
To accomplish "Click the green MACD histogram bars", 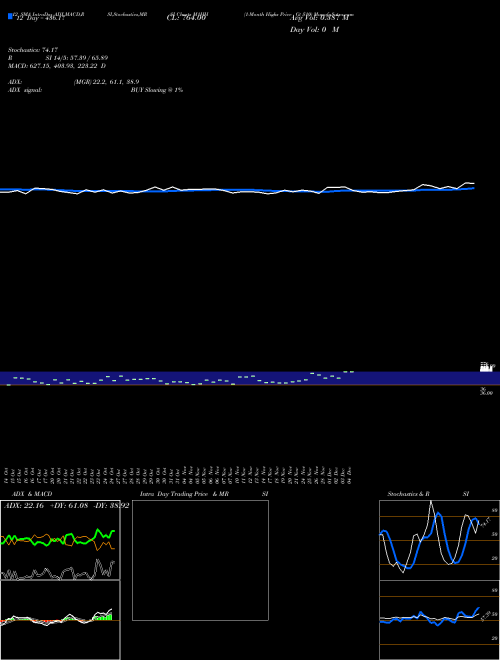I will click(104, 617).
